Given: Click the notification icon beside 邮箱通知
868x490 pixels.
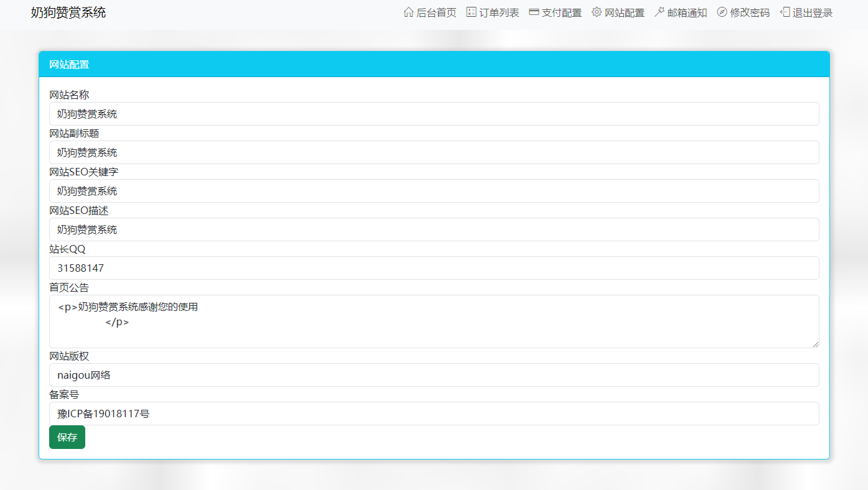Looking at the screenshot, I should point(659,12).
